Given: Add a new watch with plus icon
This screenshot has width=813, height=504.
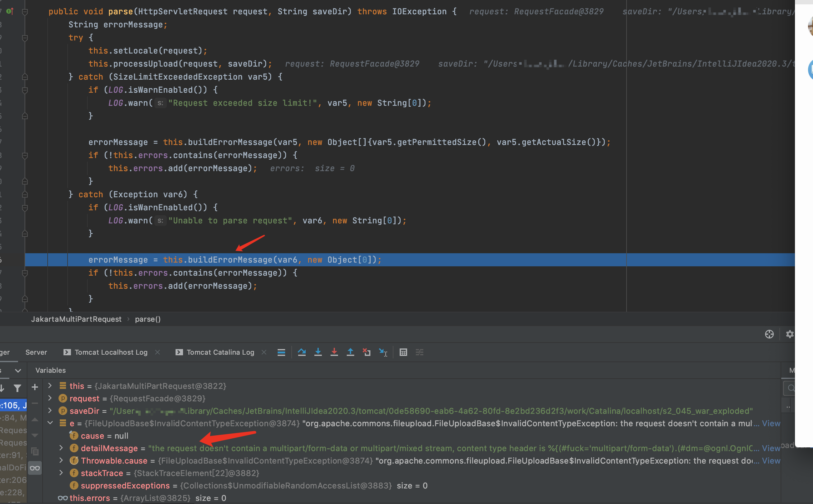Looking at the screenshot, I should [x=35, y=387].
